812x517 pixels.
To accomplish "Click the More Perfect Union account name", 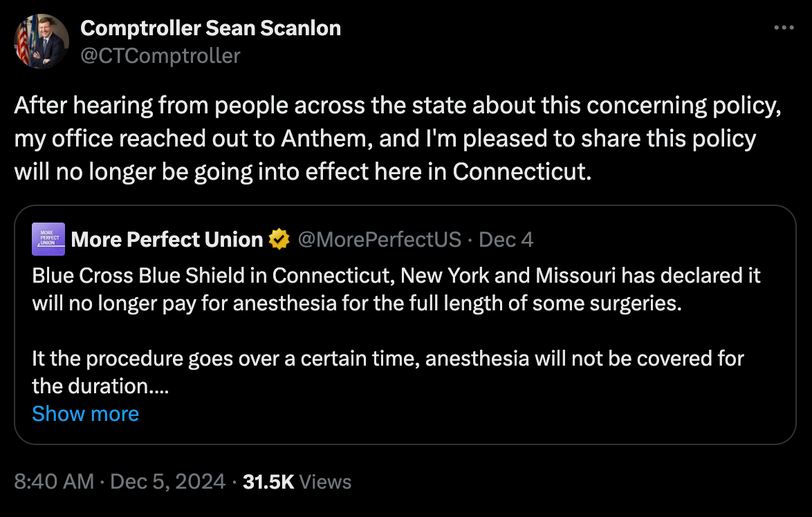I will point(167,239).
